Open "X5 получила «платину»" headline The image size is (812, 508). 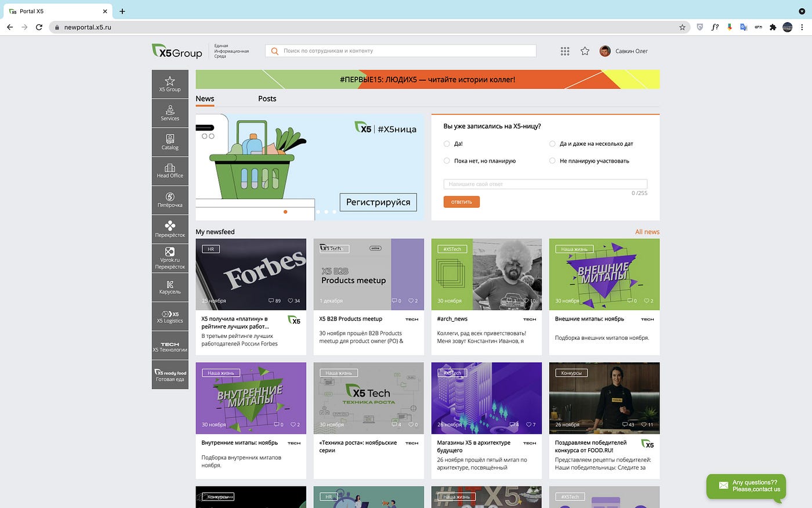point(235,323)
